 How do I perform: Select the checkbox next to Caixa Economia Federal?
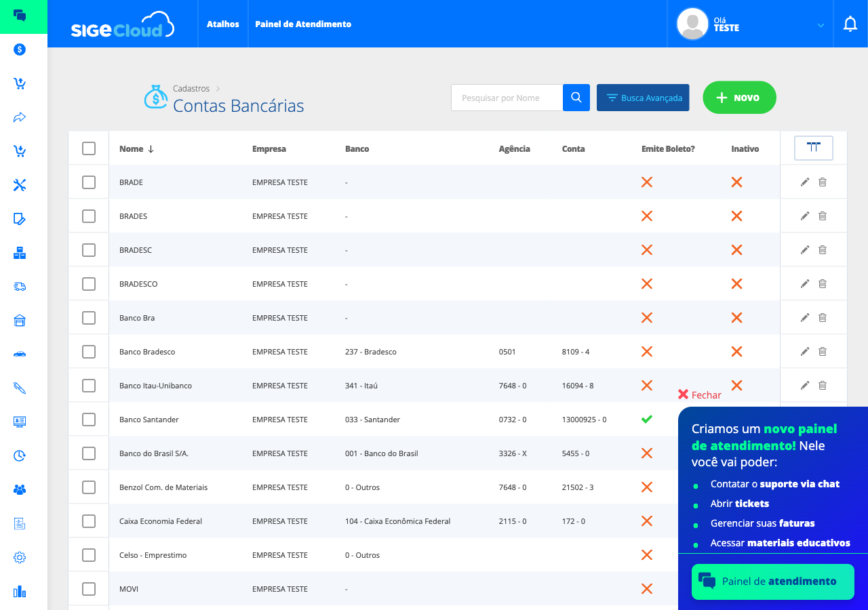click(x=88, y=521)
